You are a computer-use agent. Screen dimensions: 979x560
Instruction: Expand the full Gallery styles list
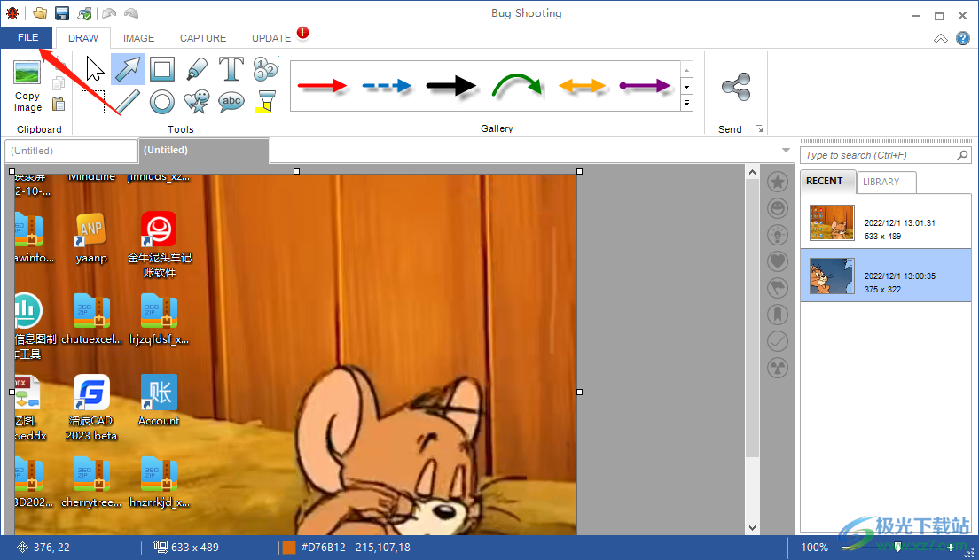(686, 104)
